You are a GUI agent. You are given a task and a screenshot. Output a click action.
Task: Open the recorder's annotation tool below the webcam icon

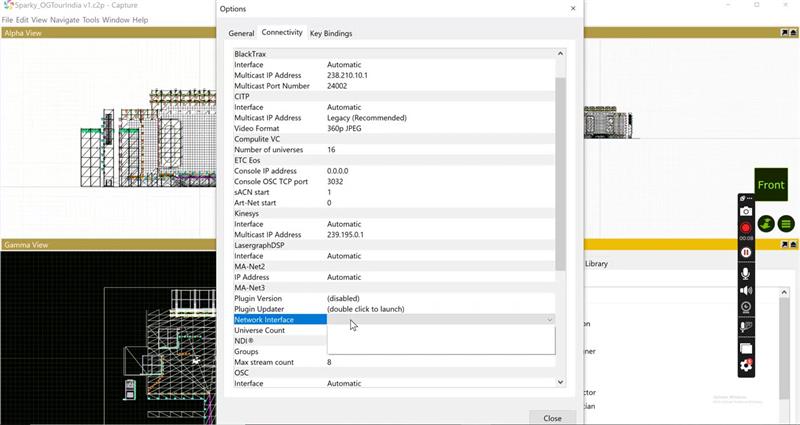pyautogui.click(x=746, y=327)
